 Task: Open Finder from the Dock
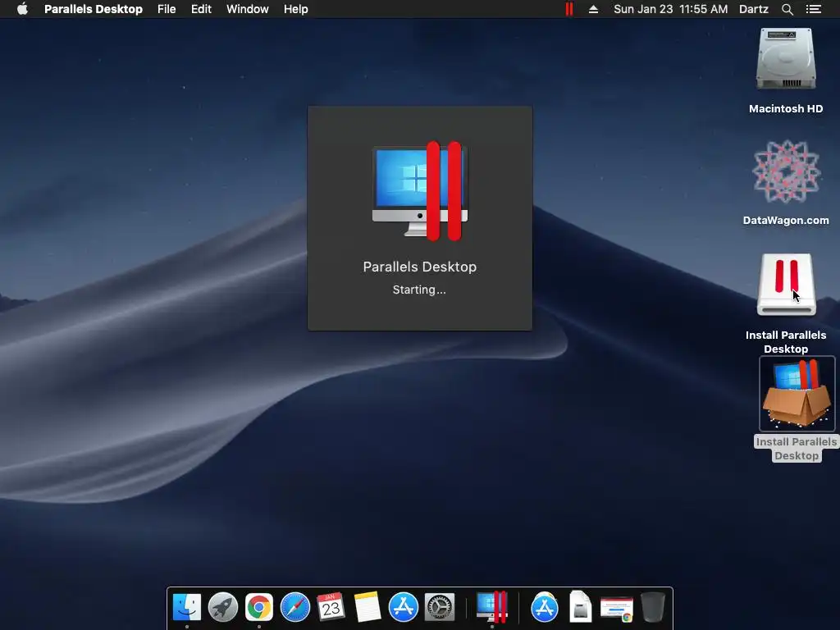pyautogui.click(x=187, y=607)
